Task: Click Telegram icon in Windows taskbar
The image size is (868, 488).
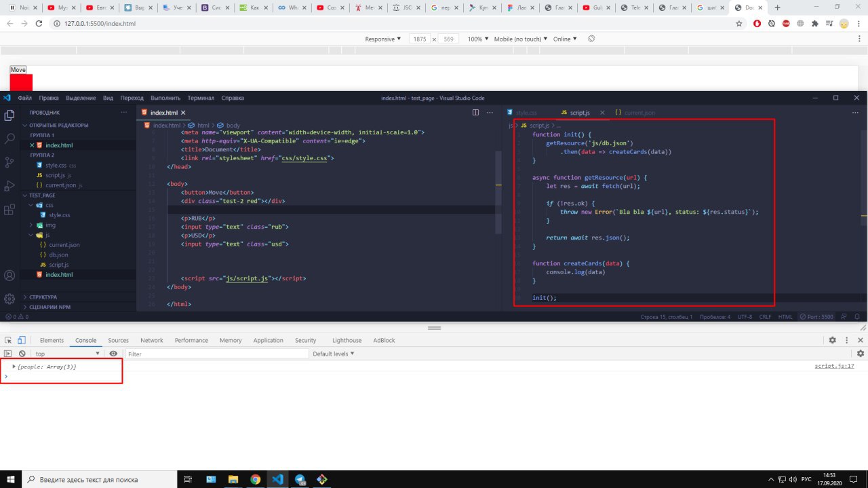Action: tap(300, 479)
